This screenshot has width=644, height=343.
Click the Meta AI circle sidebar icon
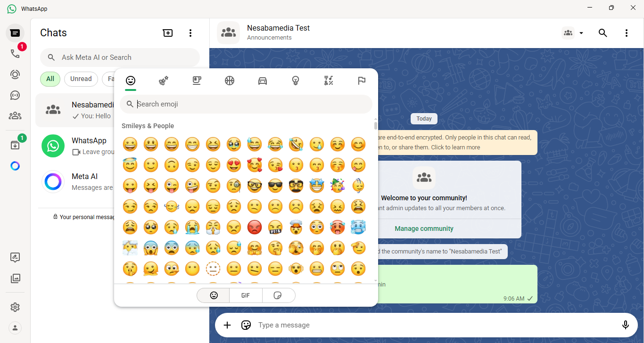coord(15,166)
